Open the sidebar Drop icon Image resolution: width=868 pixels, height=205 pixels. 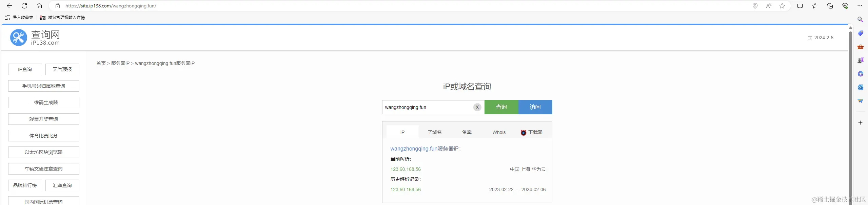tap(860, 101)
